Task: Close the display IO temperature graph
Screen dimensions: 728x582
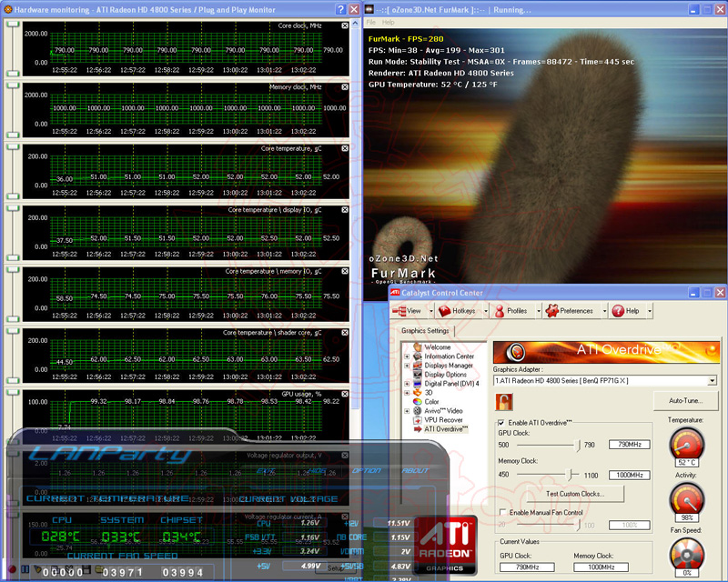Action: (x=345, y=210)
